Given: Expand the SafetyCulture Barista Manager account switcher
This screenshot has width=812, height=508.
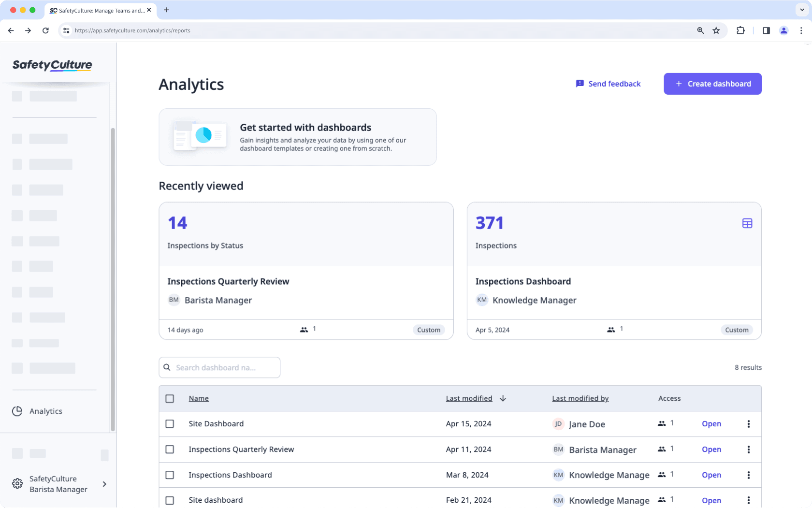Looking at the screenshot, I should click(x=104, y=484).
